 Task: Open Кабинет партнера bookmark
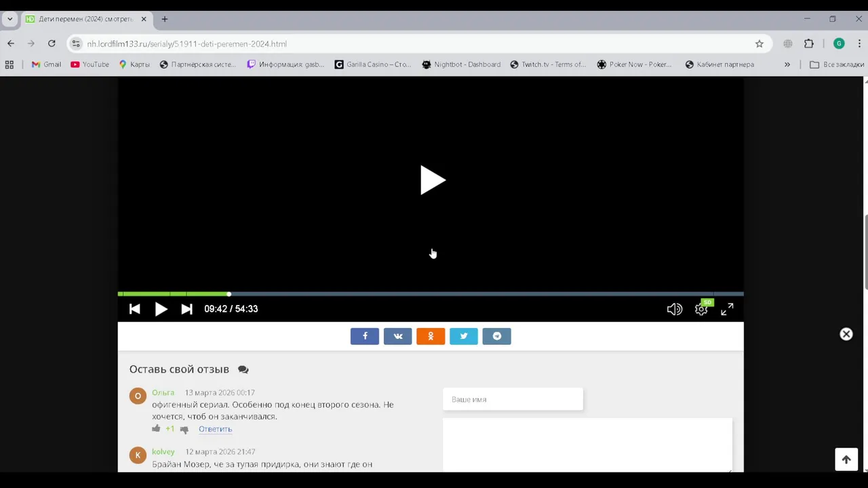coord(719,64)
